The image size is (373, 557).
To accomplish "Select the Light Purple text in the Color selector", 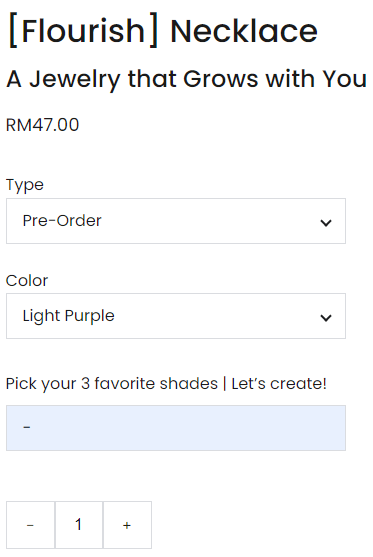I will click(x=69, y=316).
